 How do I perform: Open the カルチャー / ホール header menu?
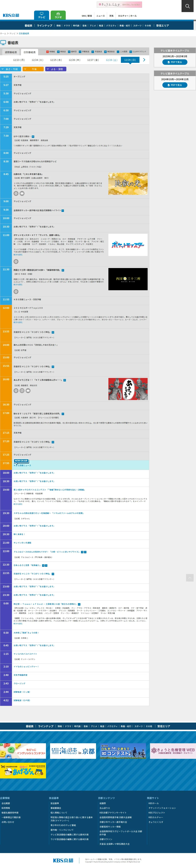pyautogui.click(x=127, y=16)
